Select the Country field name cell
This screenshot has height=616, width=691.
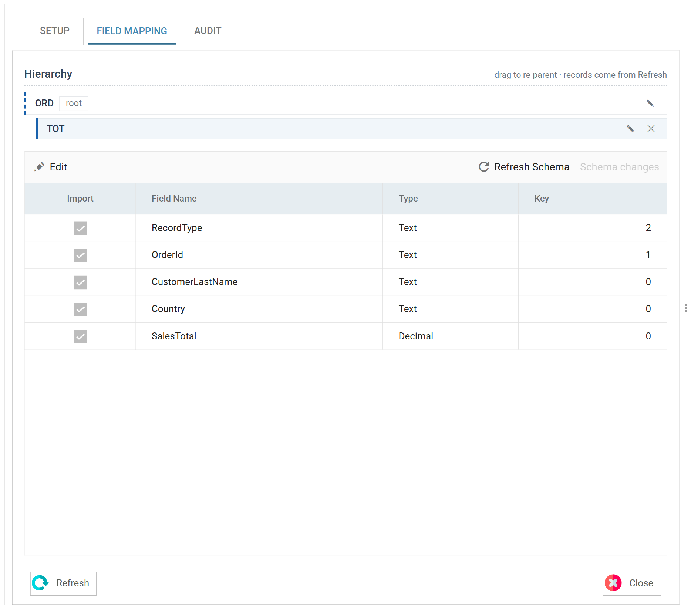[259, 309]
